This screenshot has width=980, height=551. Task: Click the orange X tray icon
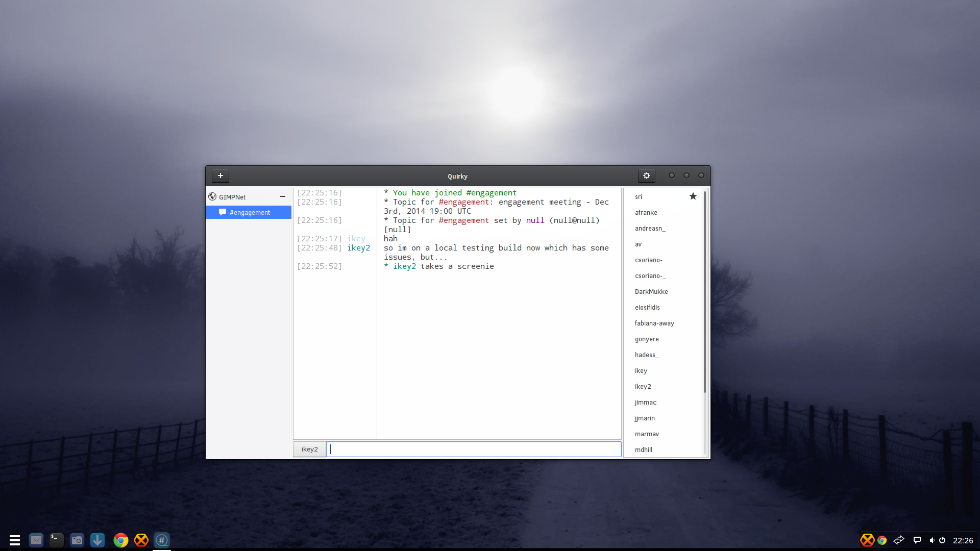pyautogui.click(x=867, y=540)
